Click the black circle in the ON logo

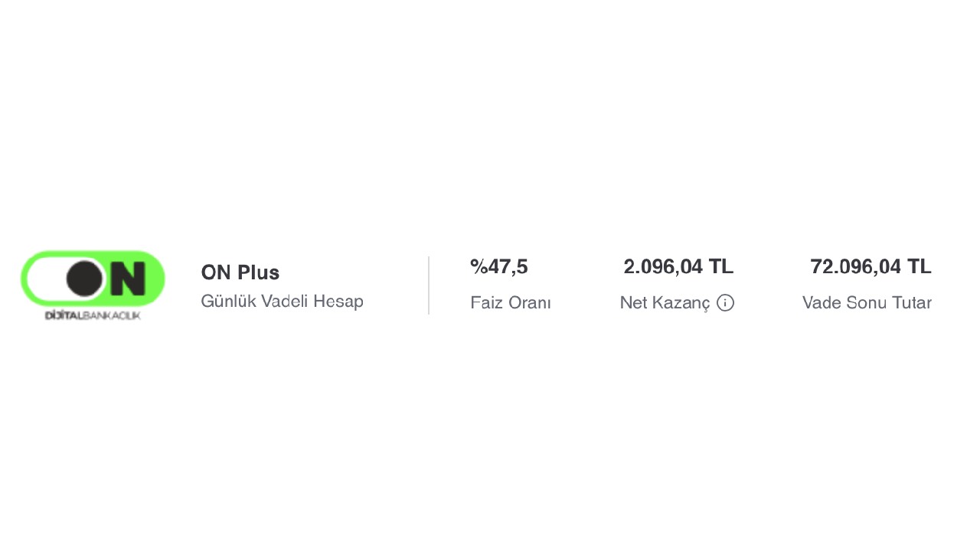[x=84, y=278]
